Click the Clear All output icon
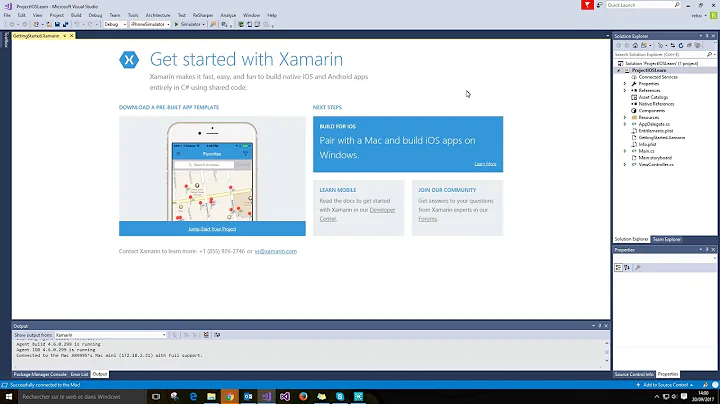This screenshot has height=404, width=720. (206, 335)
